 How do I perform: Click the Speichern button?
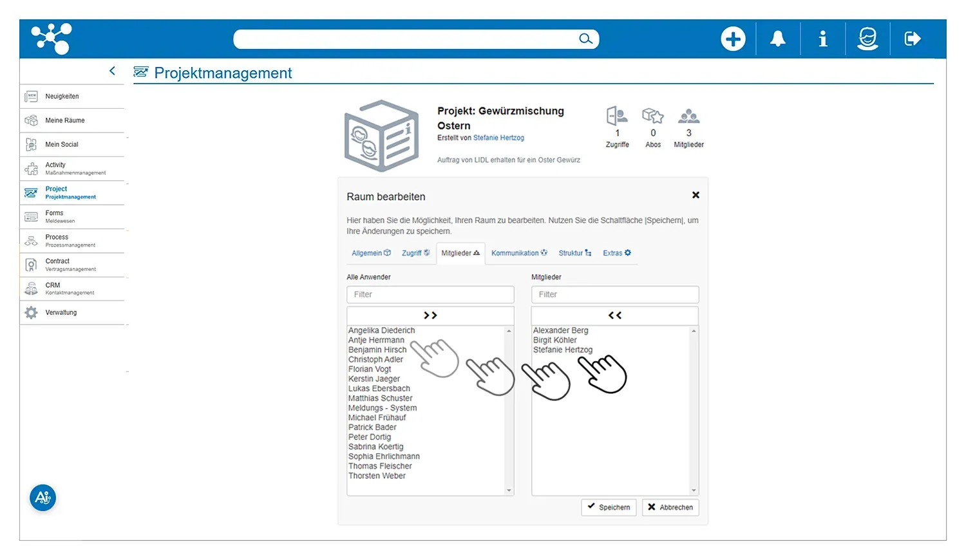pyautogui.click(x=609, y=507)
